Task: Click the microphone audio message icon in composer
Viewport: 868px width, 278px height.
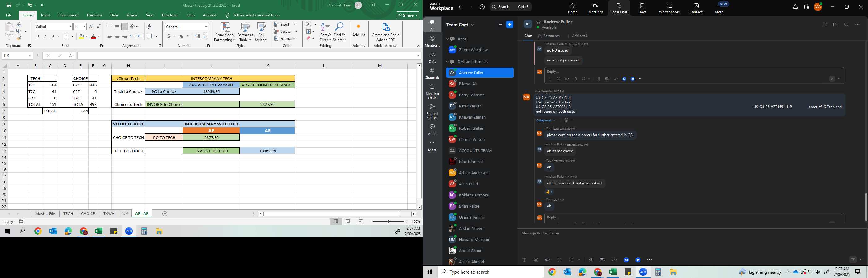Action: tap(591, 260)
